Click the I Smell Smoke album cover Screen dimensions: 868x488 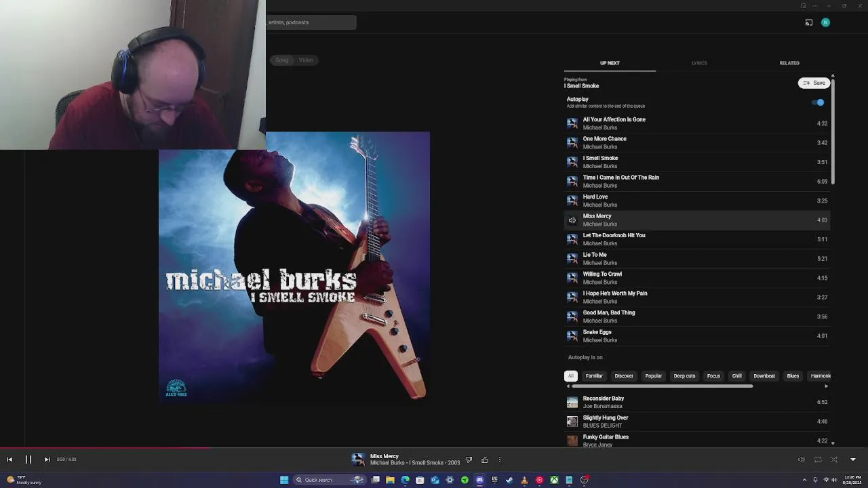pyautogui.click(x=294, y=268)
